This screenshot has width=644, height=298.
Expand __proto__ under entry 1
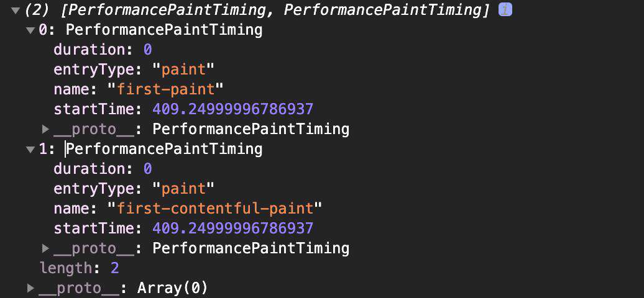click(x=45, y=249)
